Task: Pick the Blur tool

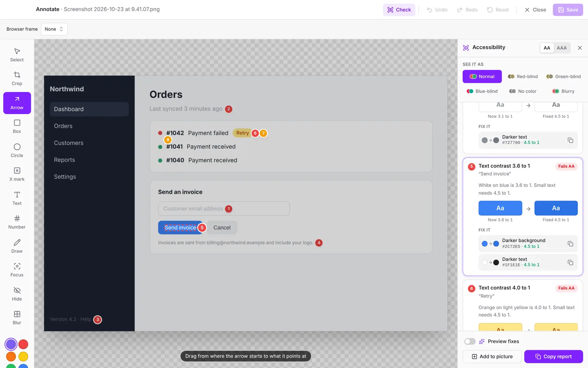Action: click(x=17, y=318)
